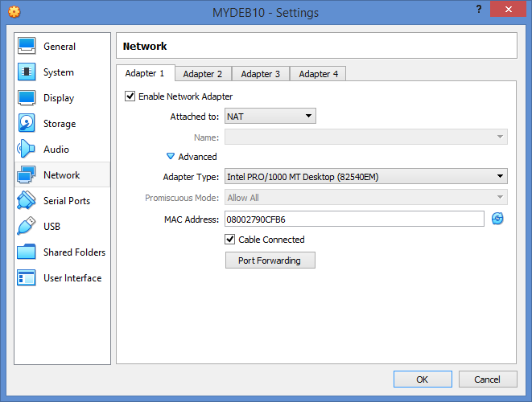
Task: Generate new MAC address with refresh icon
Action: 497,219
